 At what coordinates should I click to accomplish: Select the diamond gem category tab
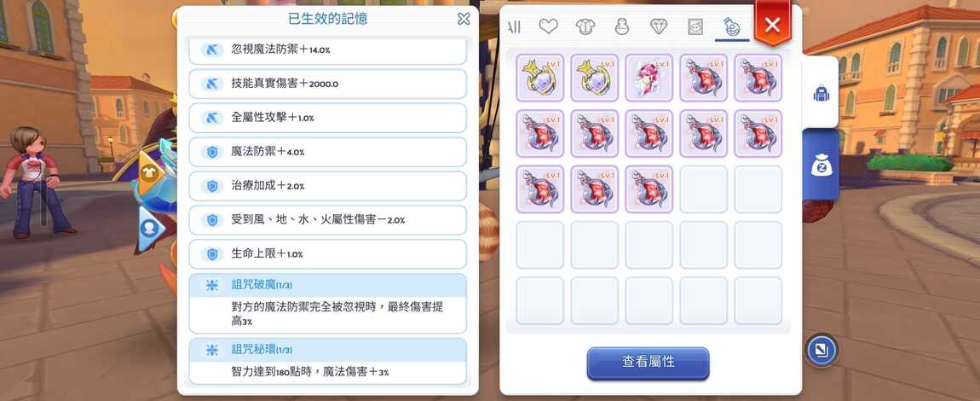coord(658,26)
